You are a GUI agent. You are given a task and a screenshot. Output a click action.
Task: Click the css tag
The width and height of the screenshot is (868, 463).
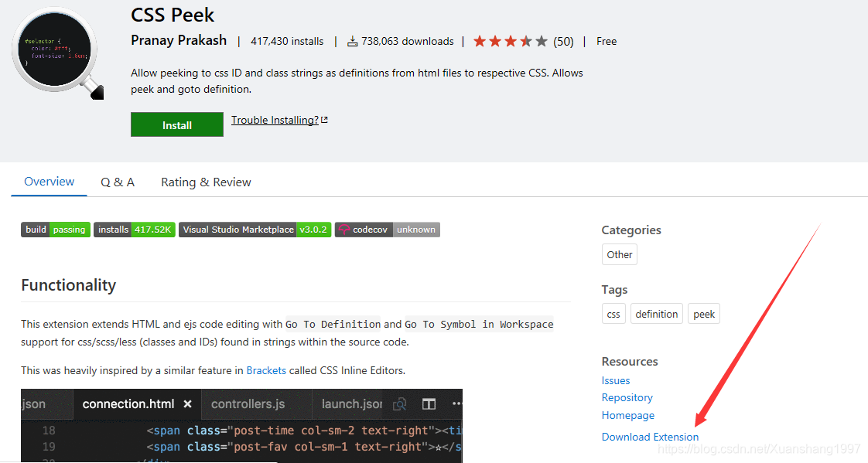point(613,314)
